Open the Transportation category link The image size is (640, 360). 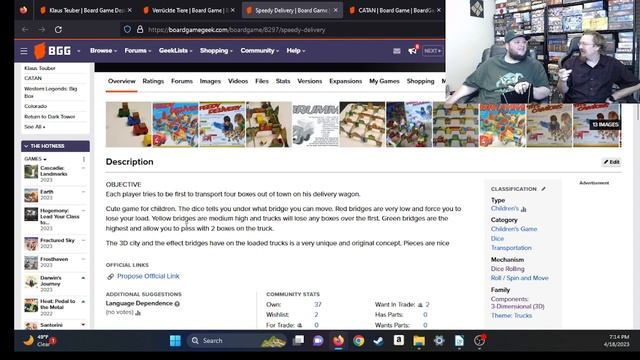511,248
